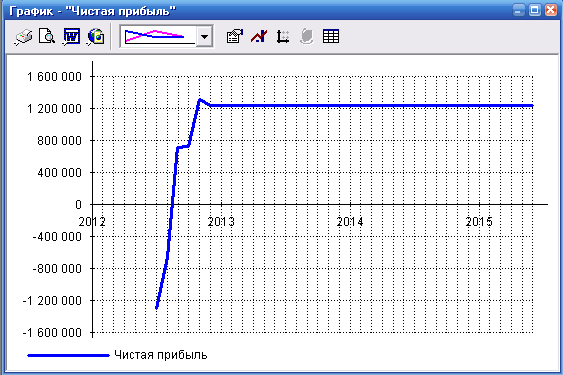The height and width of the screenshot is (375, 563).
Task: Click the 400 000 y-axis value
Action: (x=60, y=172)
